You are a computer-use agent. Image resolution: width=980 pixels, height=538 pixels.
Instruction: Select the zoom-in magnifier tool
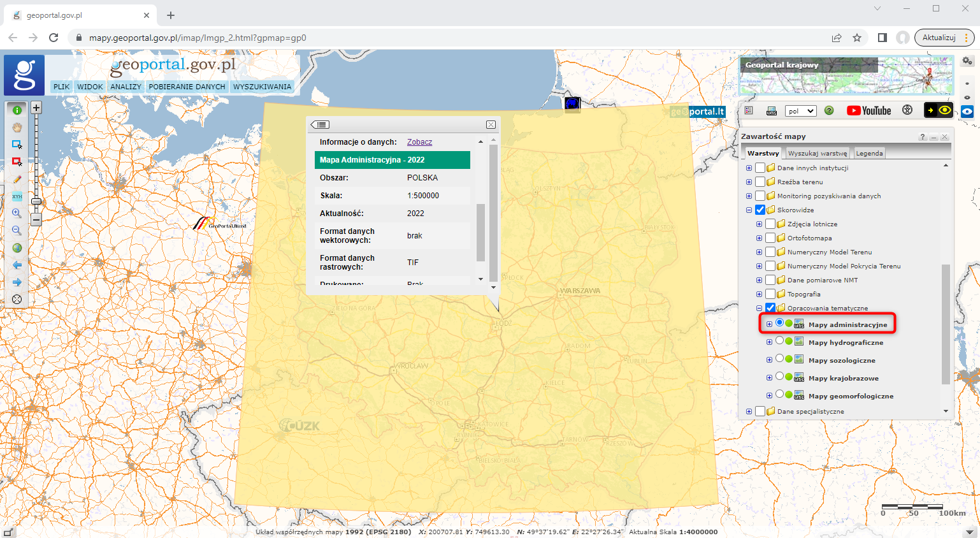17,214
